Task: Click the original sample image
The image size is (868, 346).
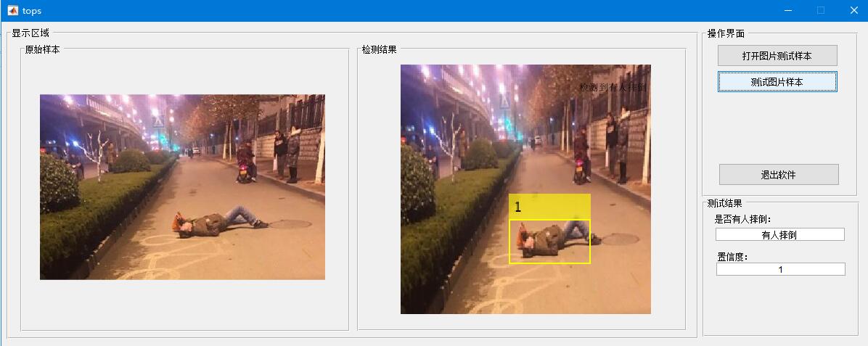Action: pyautogui.click(x=182, y=186)
